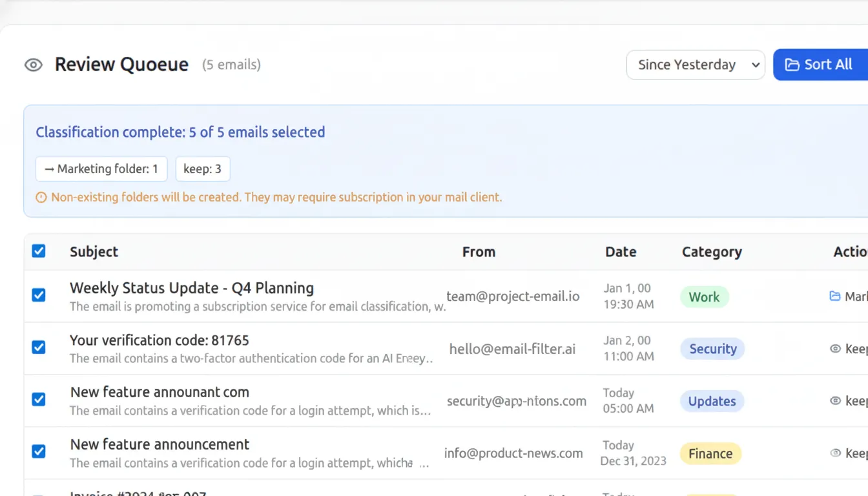The height and width of the screenshot is (496, 868).
Task: Uncheck the Weekly Status Update email checkbox
Action: [x=39, y=295]
